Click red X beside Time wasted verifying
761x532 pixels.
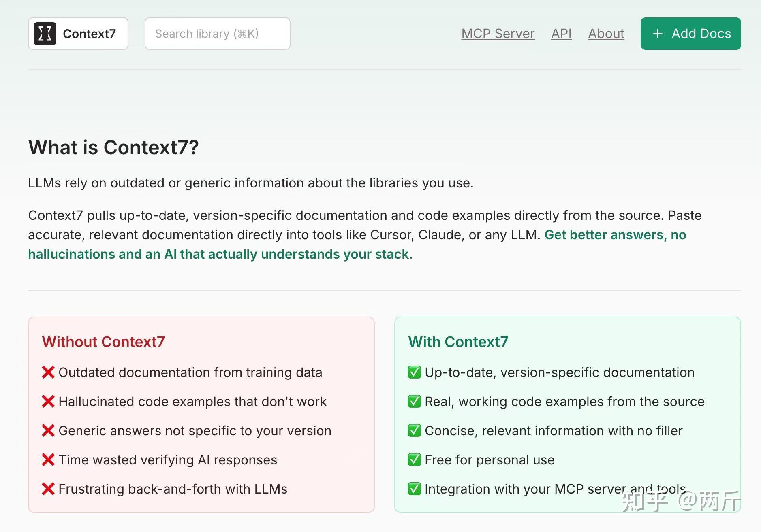(48, 460)
